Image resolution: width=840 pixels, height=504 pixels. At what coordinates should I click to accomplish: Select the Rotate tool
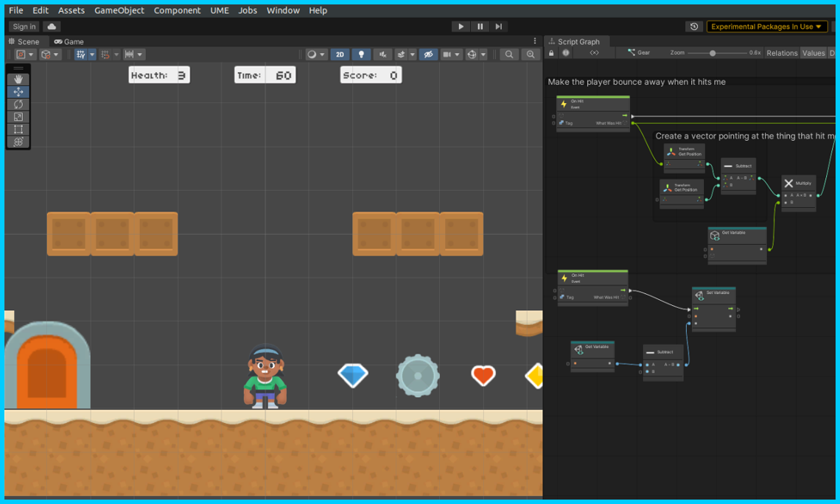click(18, 104)
